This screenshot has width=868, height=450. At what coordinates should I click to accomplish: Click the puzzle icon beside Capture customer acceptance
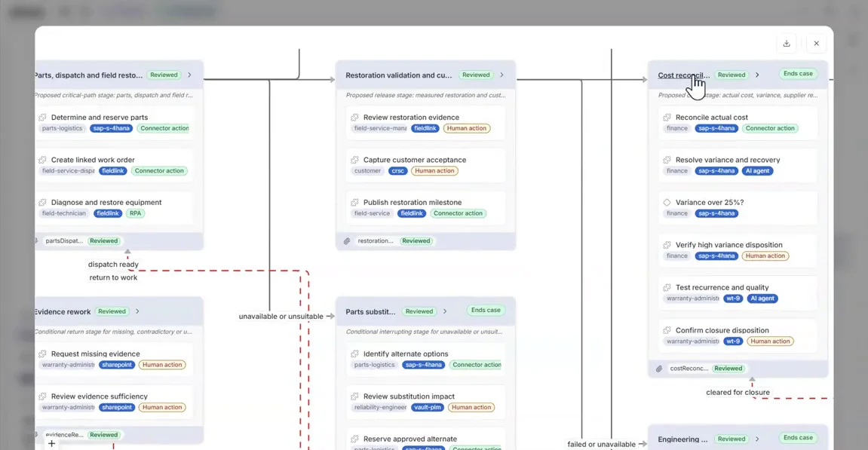coord(355,160)
